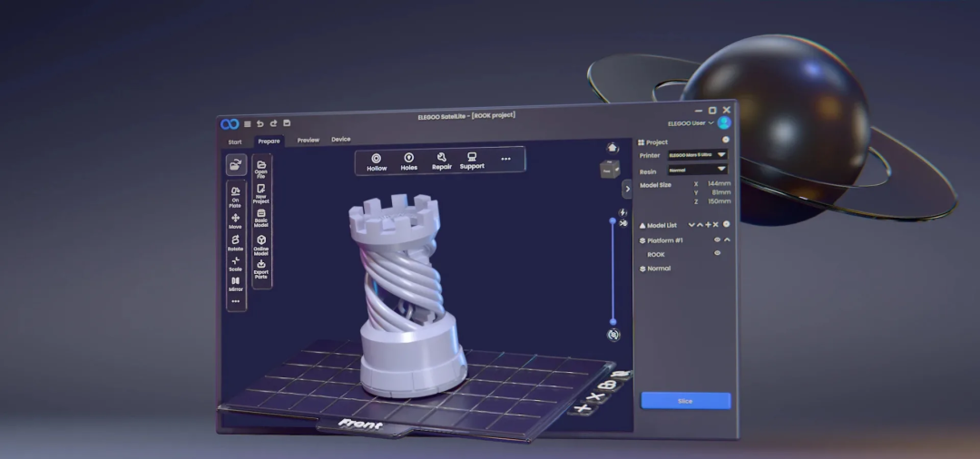This screenshot has height=459, width=980.
Task: Select the Rotate tool
Action: click(x=236, y=243)
